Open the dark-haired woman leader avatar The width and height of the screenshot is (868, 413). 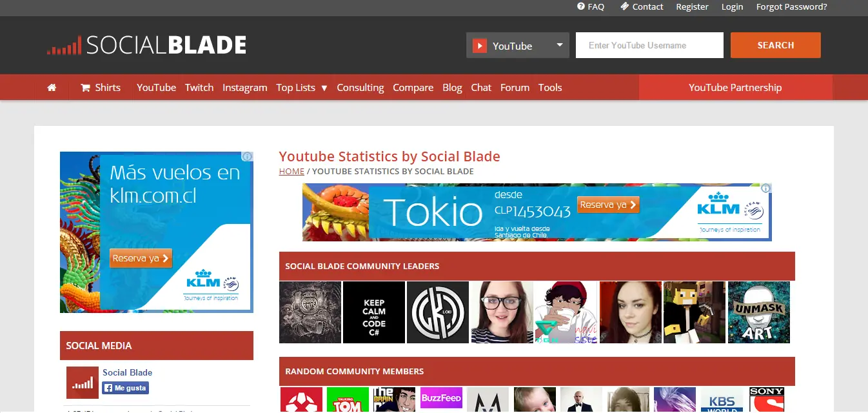point(631,312)
